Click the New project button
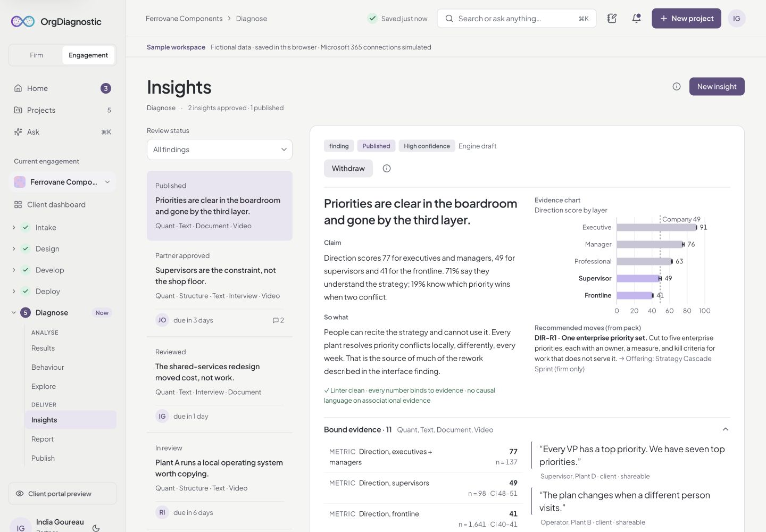The height and width of the screenshot is (532, 766). click(x=686, y=19)
